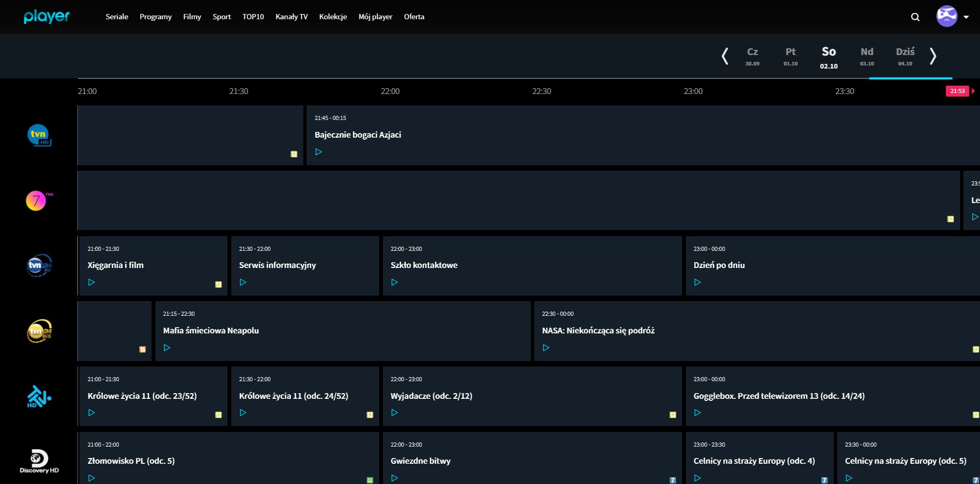Open Dzień po dniu program title
The height and width of the screenshot is (484, 980).
719,265
